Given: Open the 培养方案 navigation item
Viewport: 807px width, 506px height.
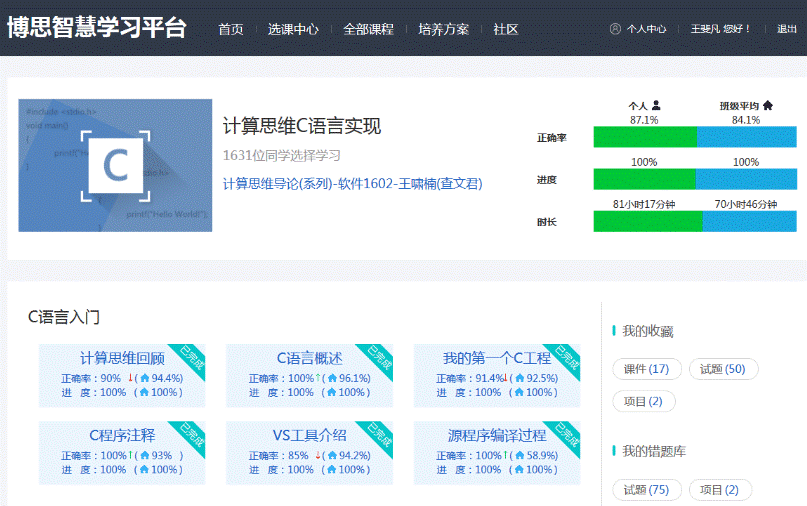Looking at the screenshot, I should (x=443, y=29).
